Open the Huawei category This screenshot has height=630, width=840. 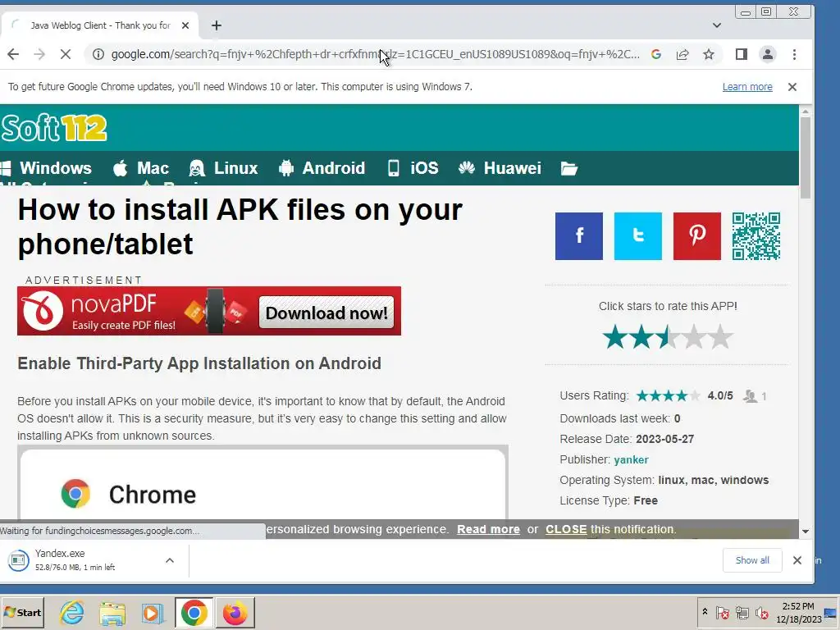tap(500, 168)
